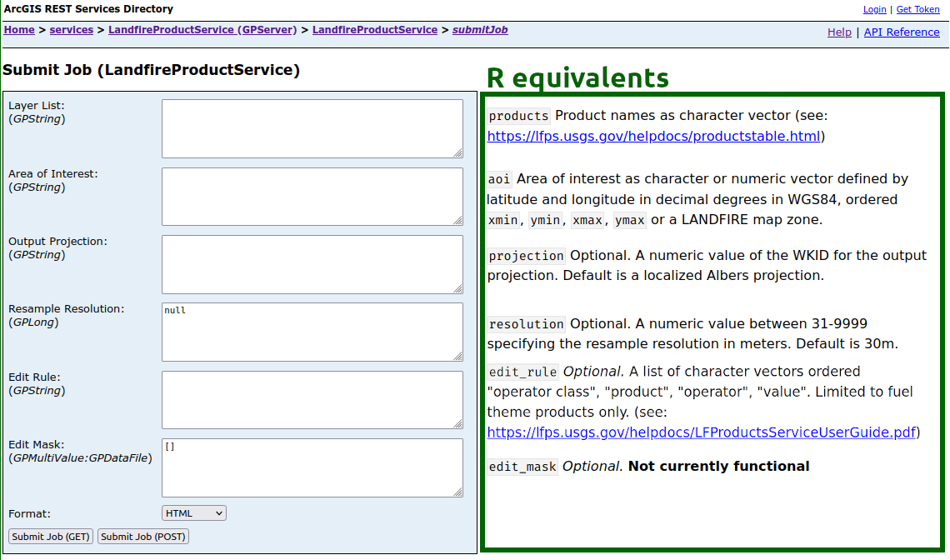Click in the Resample Resolution text area
This screenshot has height=560, width=950.
pos(312,332)
